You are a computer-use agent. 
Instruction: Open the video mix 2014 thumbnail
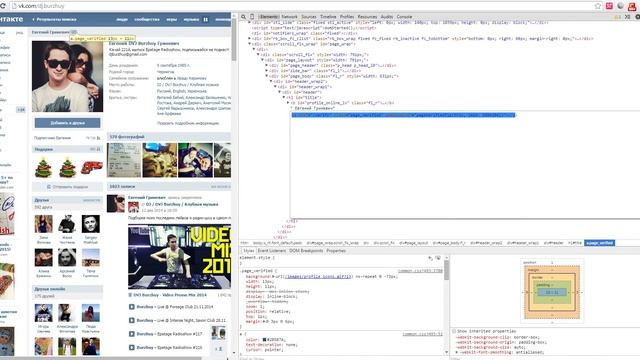coord(179,256)
